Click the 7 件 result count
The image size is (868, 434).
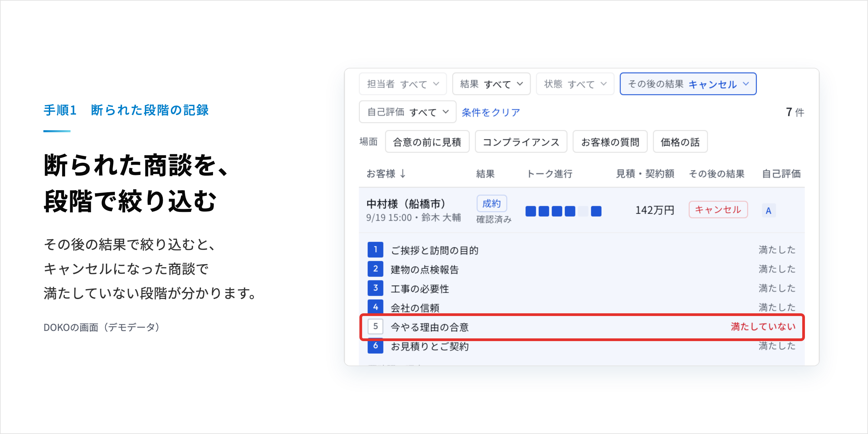tap(795, 112)
